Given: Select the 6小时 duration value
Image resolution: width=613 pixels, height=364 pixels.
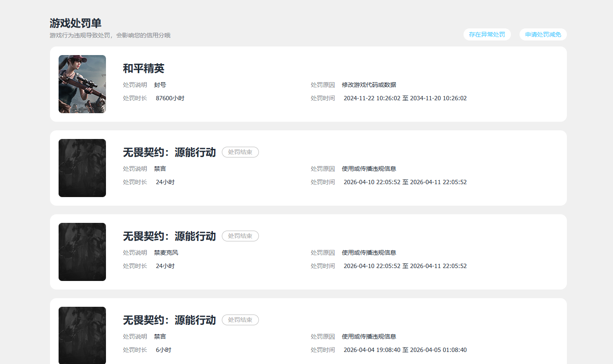Looking at the screenshot, I should (164, 350).
